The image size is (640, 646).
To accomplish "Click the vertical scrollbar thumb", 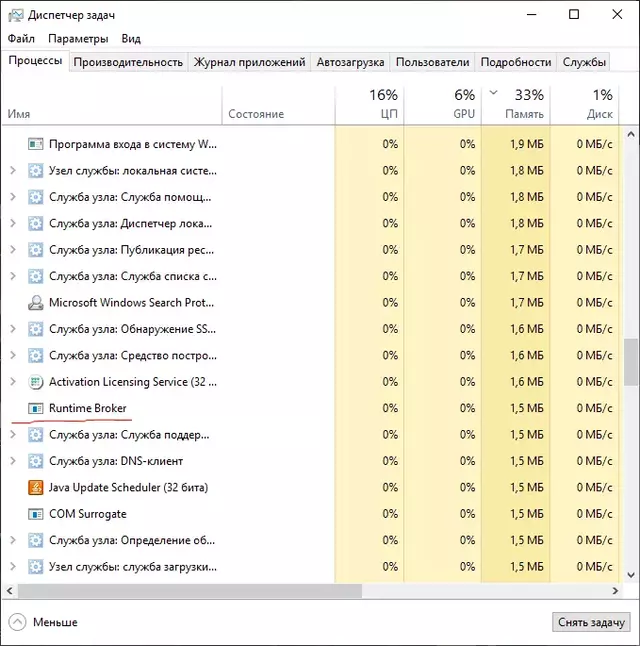I will click(x=631, y=362).
